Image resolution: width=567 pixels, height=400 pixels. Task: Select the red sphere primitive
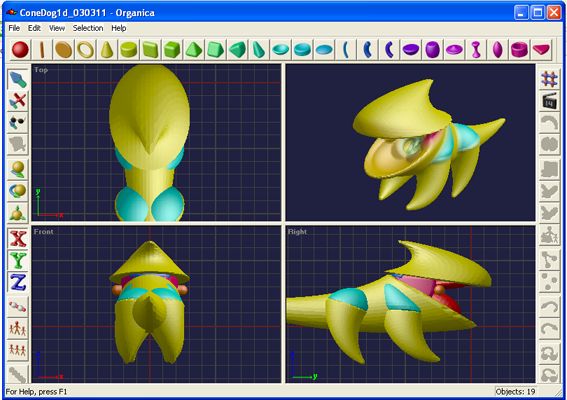(20, 50)
